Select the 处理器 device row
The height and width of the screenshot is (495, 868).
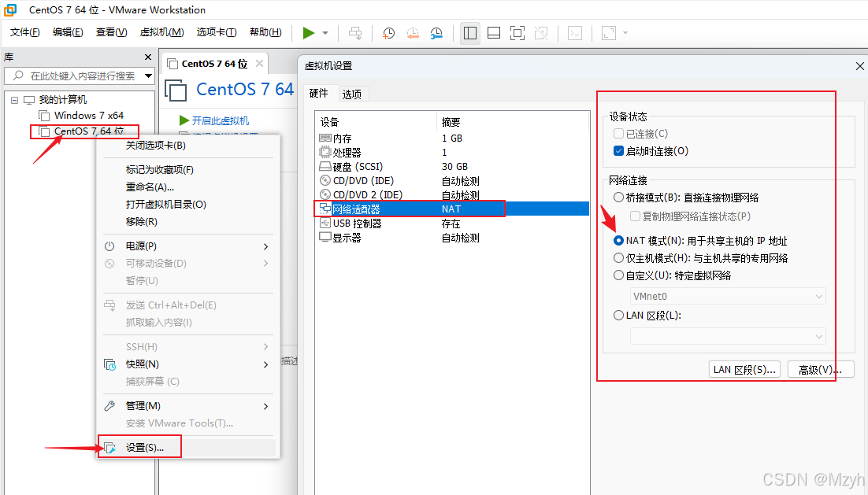452,153
